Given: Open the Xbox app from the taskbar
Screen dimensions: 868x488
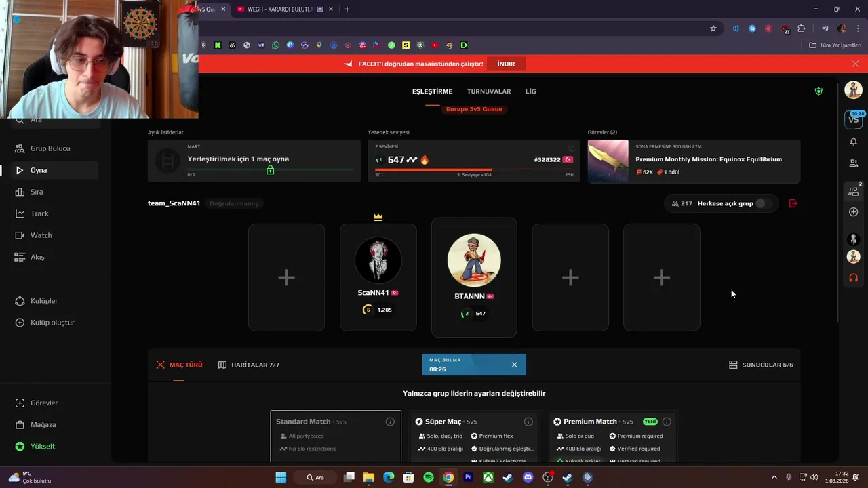Looking at the screenshot, I should click(x=488, y=477).
